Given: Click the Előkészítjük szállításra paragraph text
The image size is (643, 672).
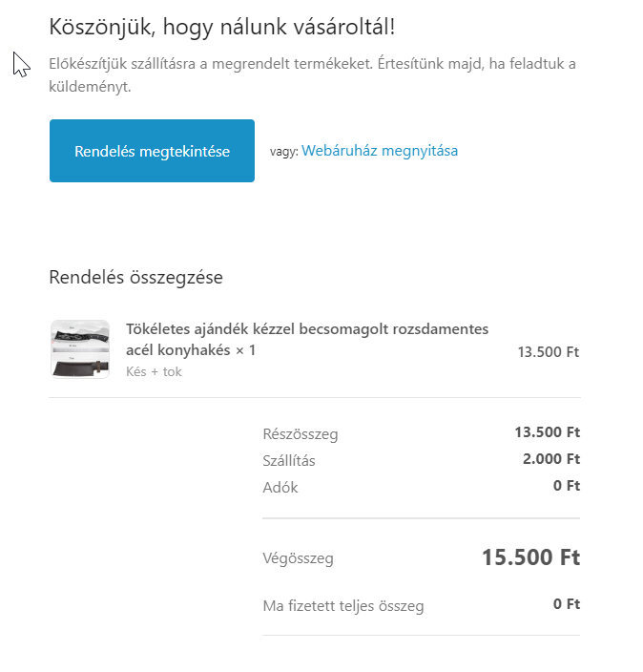Looking at the screenshot, I should coord(312,75).
